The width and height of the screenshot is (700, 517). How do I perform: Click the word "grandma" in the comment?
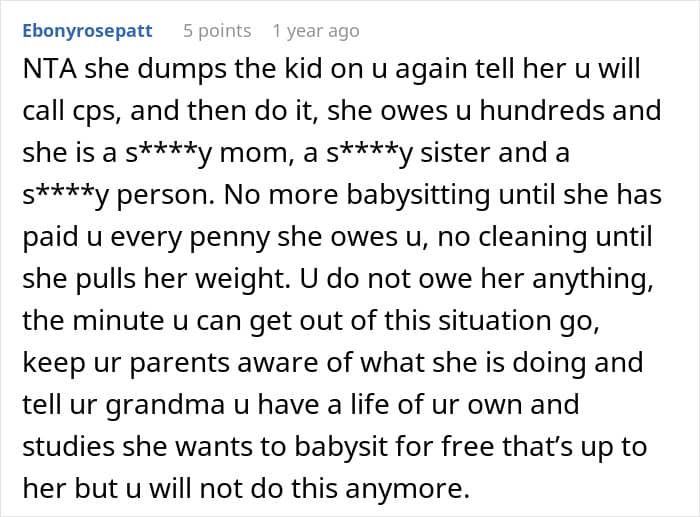point(165,405)
